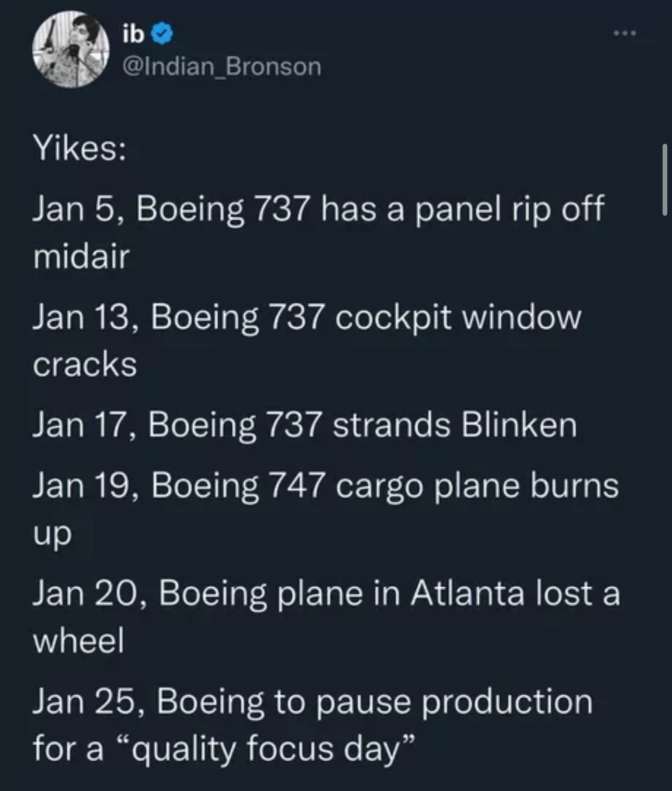Click the word "wheel"
The width and height of the screenshot is (672, 791).
(79, 640)
